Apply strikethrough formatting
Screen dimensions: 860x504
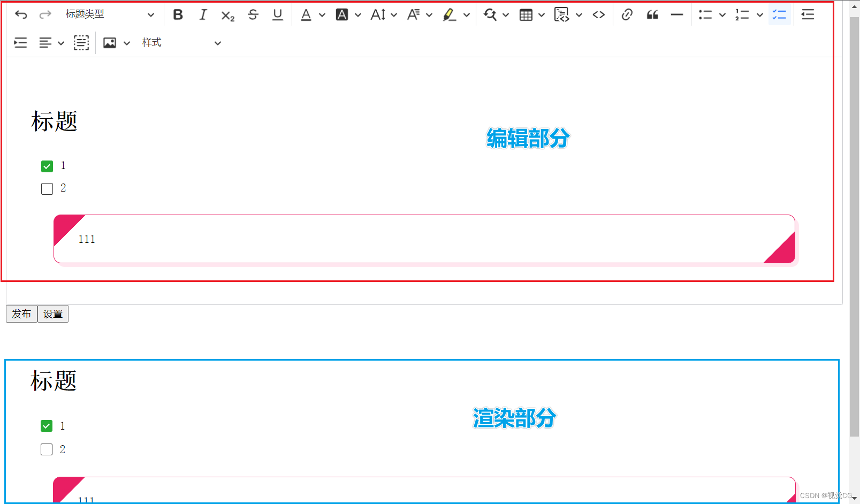click(x=253, y=14)
